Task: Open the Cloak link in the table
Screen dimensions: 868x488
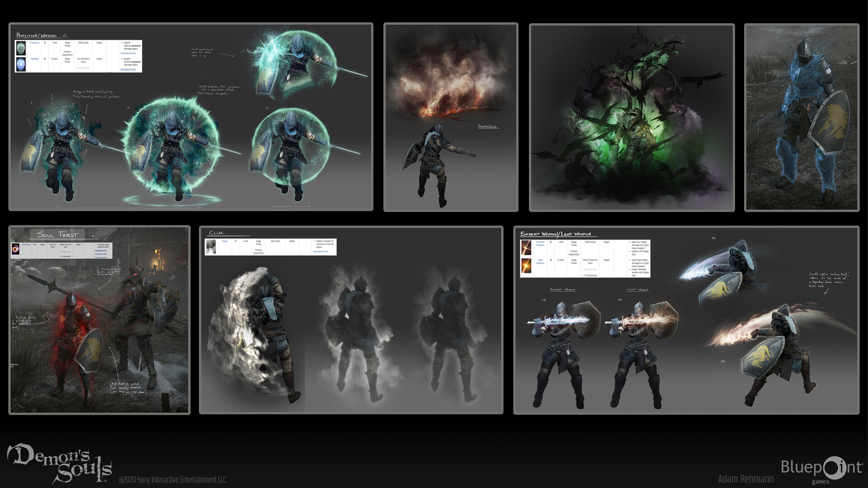Action: tap(225, 241)
